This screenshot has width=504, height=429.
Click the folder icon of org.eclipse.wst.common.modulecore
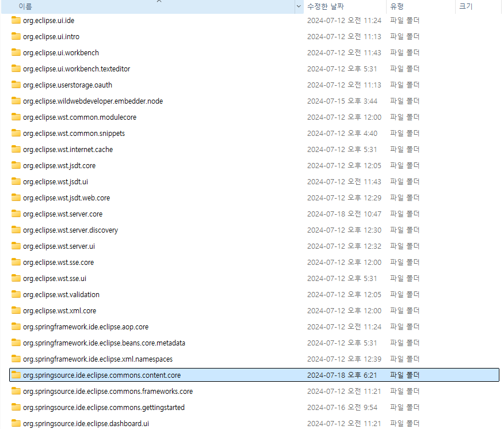click(16, 117)
